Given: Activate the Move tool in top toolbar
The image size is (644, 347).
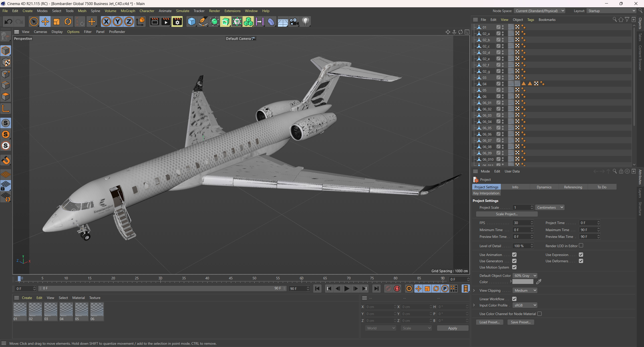Looking at the screenshot, I should pos(45,22).
